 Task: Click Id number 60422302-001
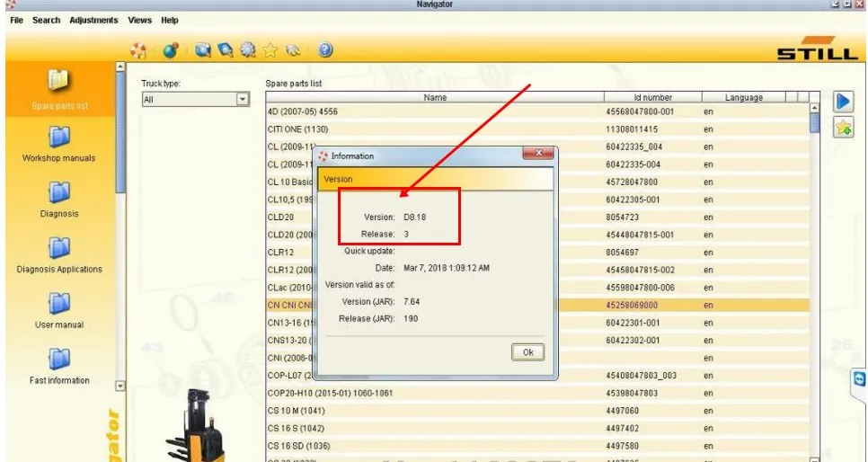(x=633, y=340)
